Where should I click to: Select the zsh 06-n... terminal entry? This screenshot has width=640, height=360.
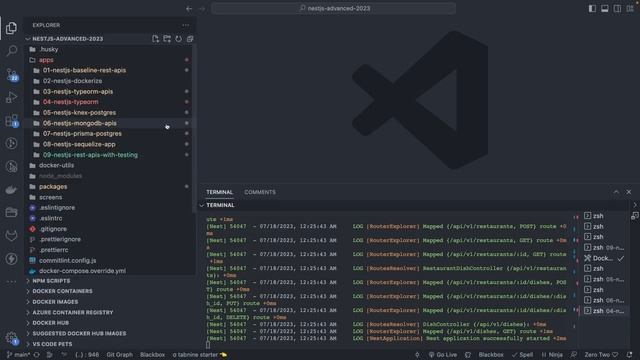pos(604,300)
